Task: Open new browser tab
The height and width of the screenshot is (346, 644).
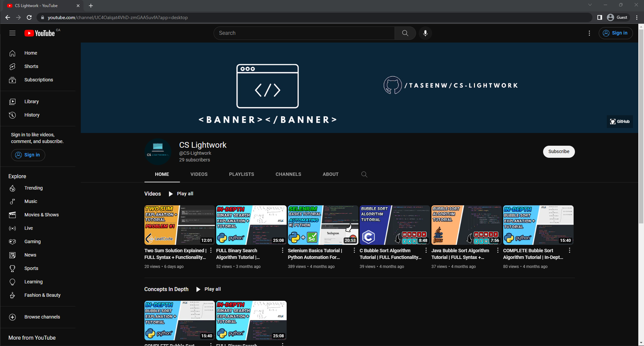Action: [x=91, y=6]
